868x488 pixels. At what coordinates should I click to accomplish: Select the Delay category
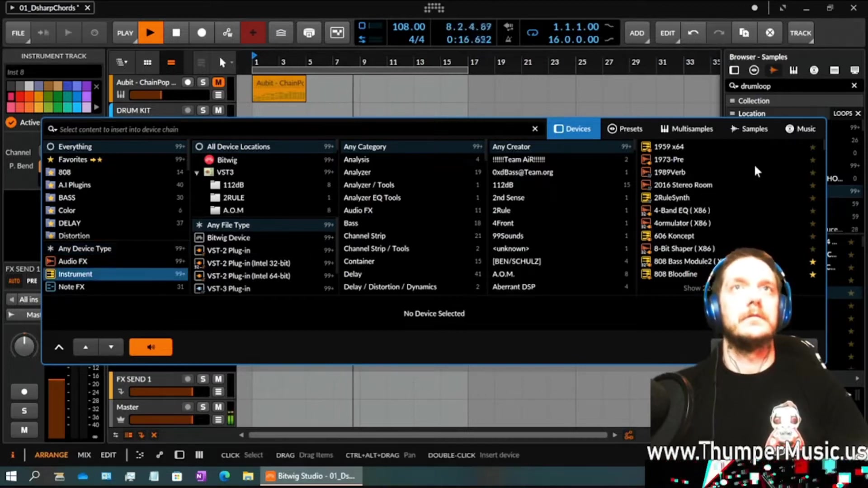(412, 274)
